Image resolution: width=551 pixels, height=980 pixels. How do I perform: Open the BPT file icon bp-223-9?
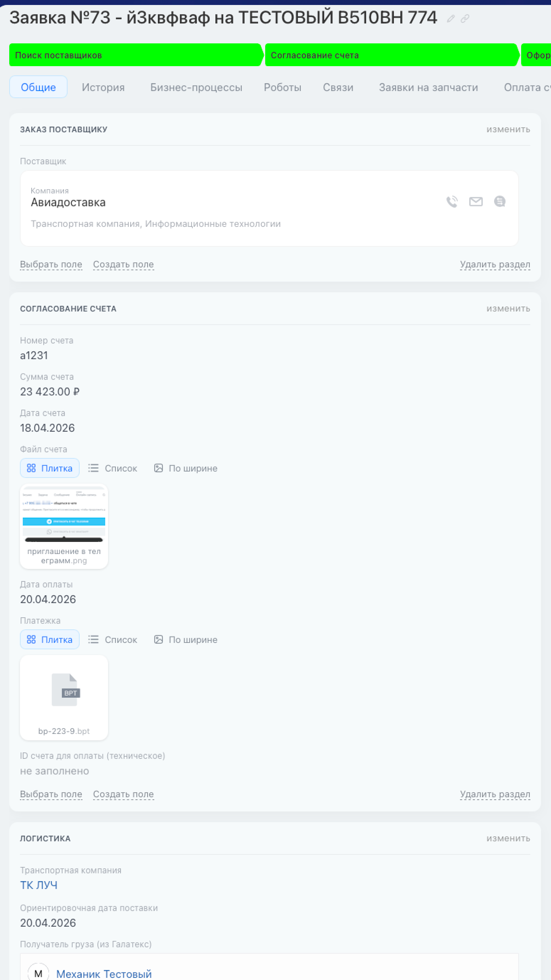[x=64, y=690]
